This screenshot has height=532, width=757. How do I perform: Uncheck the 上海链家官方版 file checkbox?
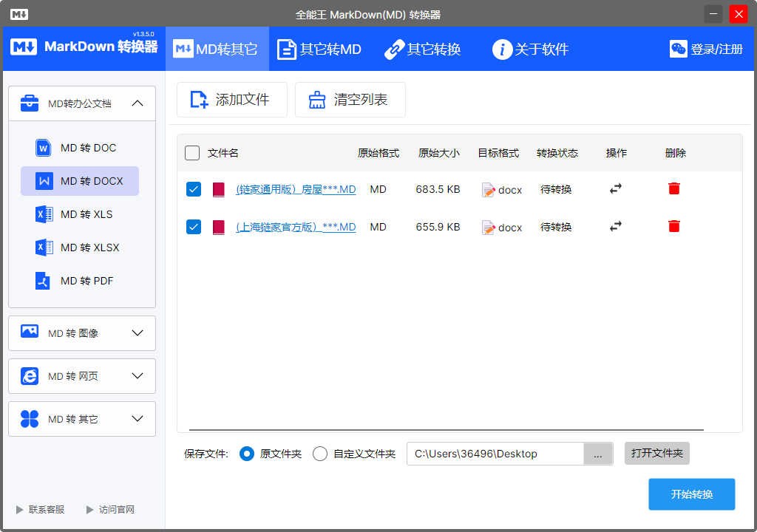[194, 227]
